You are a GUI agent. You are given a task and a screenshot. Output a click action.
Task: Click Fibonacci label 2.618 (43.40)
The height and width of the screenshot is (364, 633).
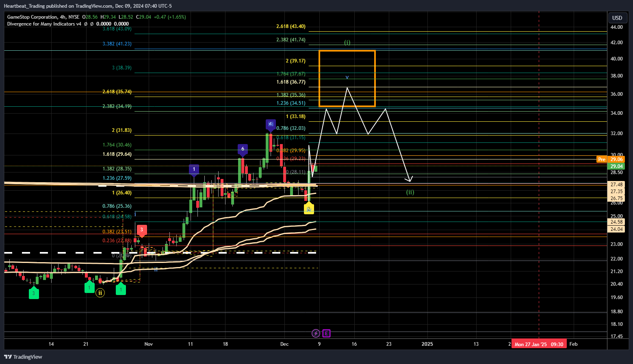pos(291,26)
